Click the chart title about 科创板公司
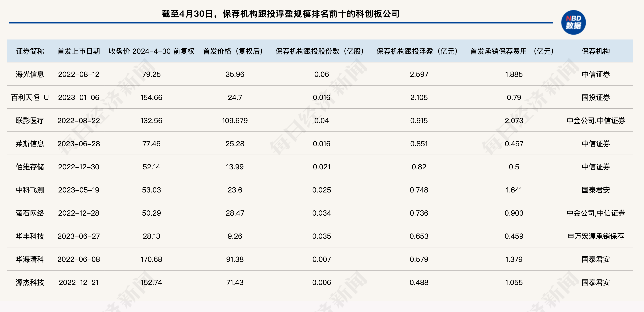 click(280, 14)
